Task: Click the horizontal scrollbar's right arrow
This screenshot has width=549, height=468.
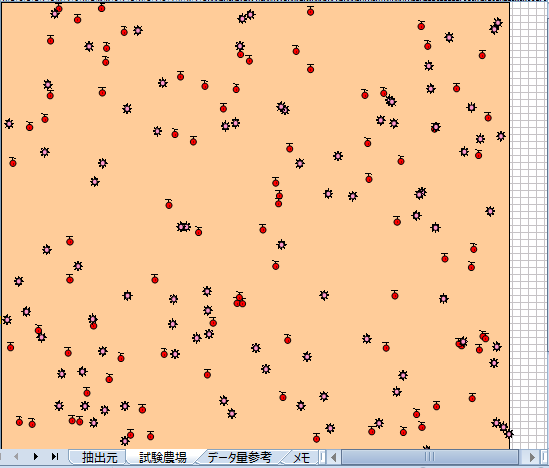Action: [x=532, y=457]
